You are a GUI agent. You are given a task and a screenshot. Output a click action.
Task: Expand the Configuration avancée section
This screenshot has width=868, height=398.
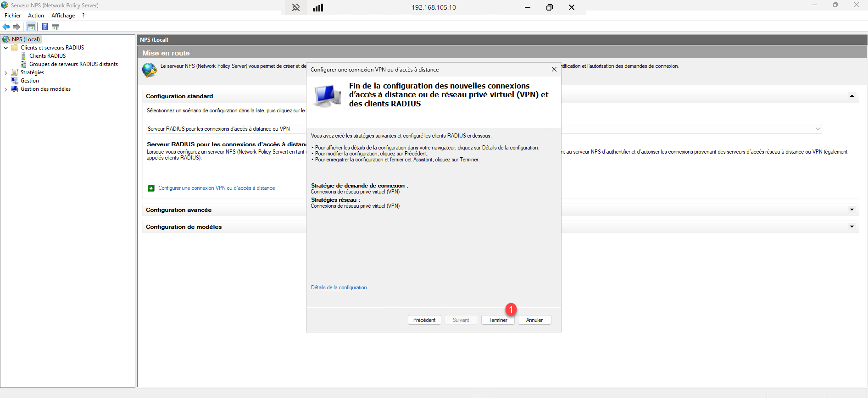tap(851, 210)
